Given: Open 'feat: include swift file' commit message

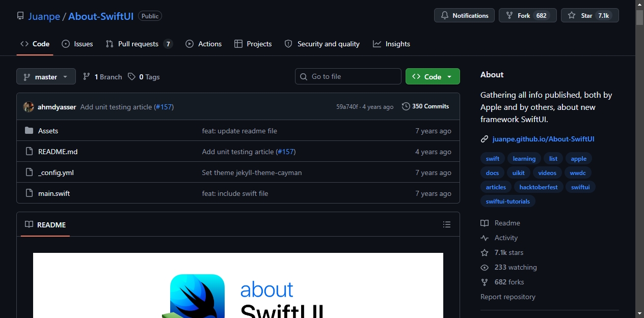Looking at the screenshot, I should pos(235,193).
